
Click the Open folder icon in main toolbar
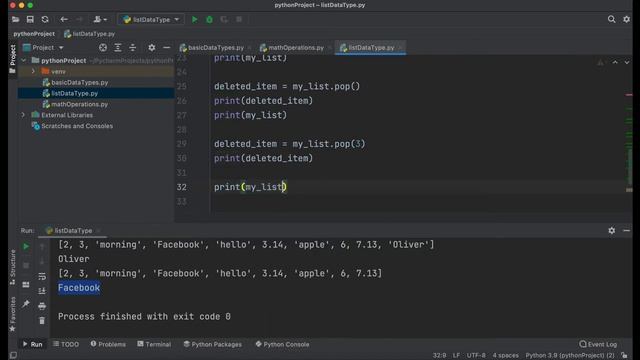pyautogui.click(x=16, y=19)
